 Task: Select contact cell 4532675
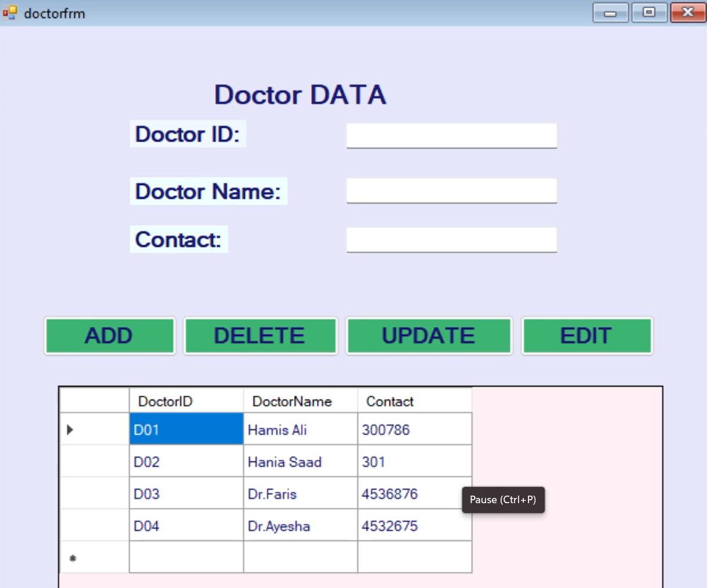(415, 525)
